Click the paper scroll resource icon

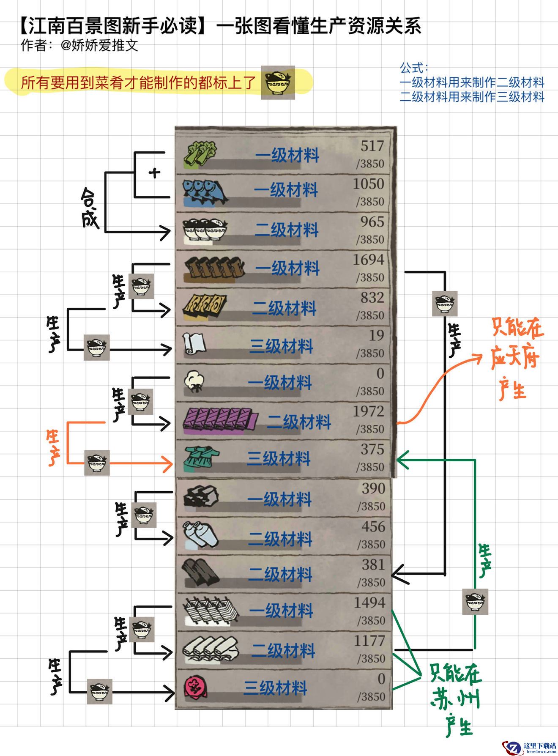pyautogui.click(x=194, y=344)
